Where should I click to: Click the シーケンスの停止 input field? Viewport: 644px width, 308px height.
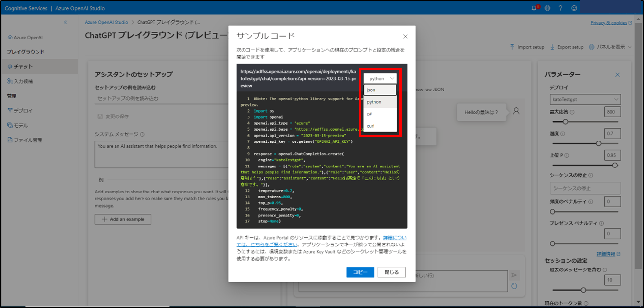coord(585,188)
